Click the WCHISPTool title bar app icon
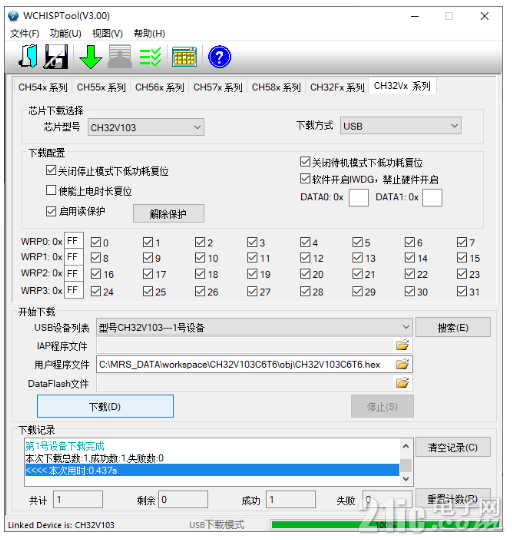Image resolution: width=512 pixels, height=540 pixels. (x=13, y=16)
